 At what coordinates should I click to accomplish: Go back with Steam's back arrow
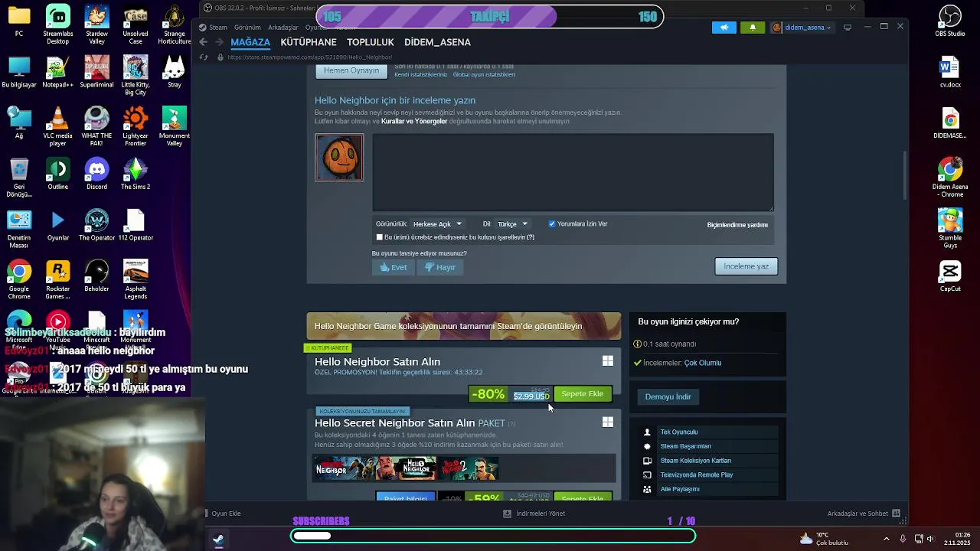click(x=203, y=42)
